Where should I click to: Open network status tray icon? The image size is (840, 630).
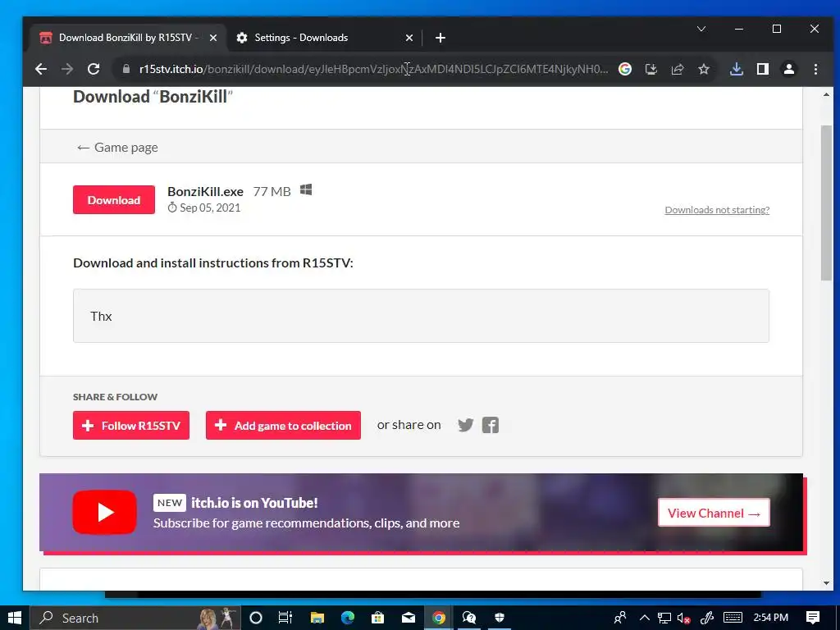(664, 618)
